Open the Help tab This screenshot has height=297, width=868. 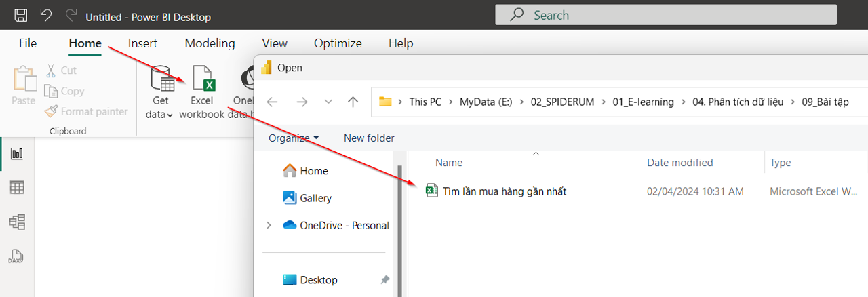click(401, 43)
